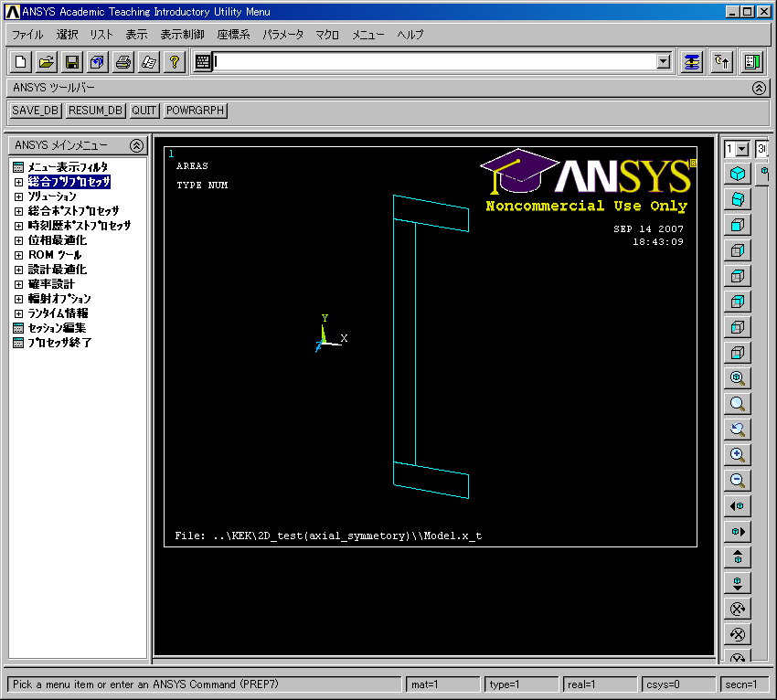Image resolution: width=777 pixels, height=700 pixels.
Task: Expand the ソリューション tree node
Action: (18, 196)
